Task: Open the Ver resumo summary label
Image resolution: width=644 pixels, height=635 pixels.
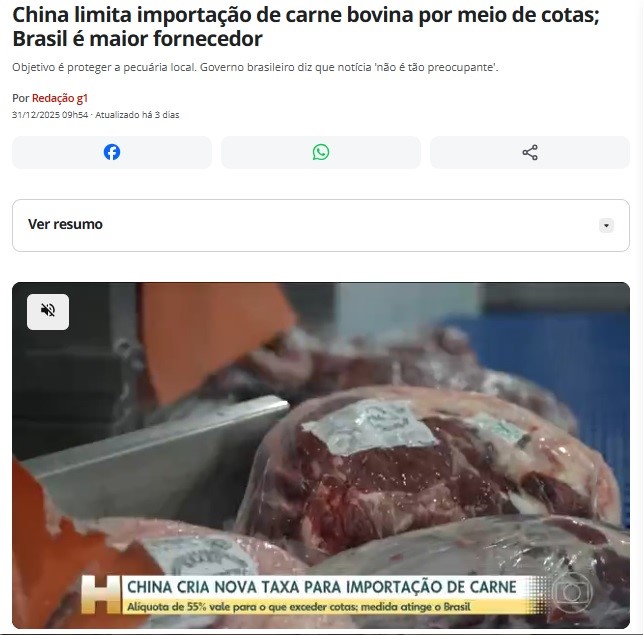Action: [x=65, y=224]
